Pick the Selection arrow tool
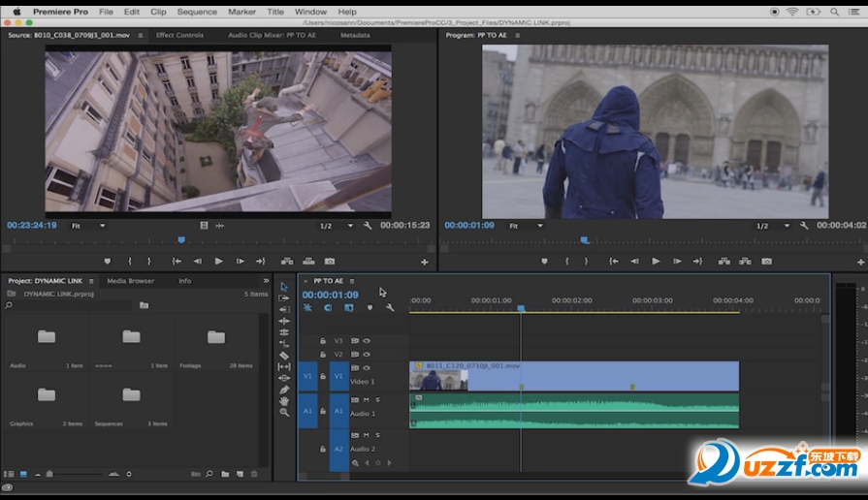This screenshot has height=500, width=868. tap(284, 287)
